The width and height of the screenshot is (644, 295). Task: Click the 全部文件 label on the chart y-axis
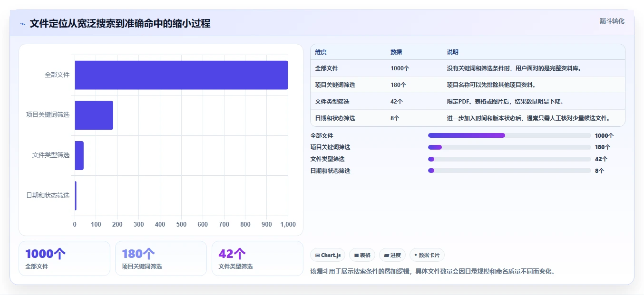coord(57,75)
